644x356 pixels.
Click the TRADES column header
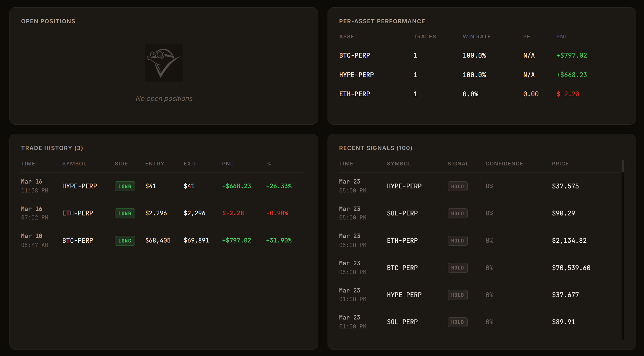[x=425, y=36]
